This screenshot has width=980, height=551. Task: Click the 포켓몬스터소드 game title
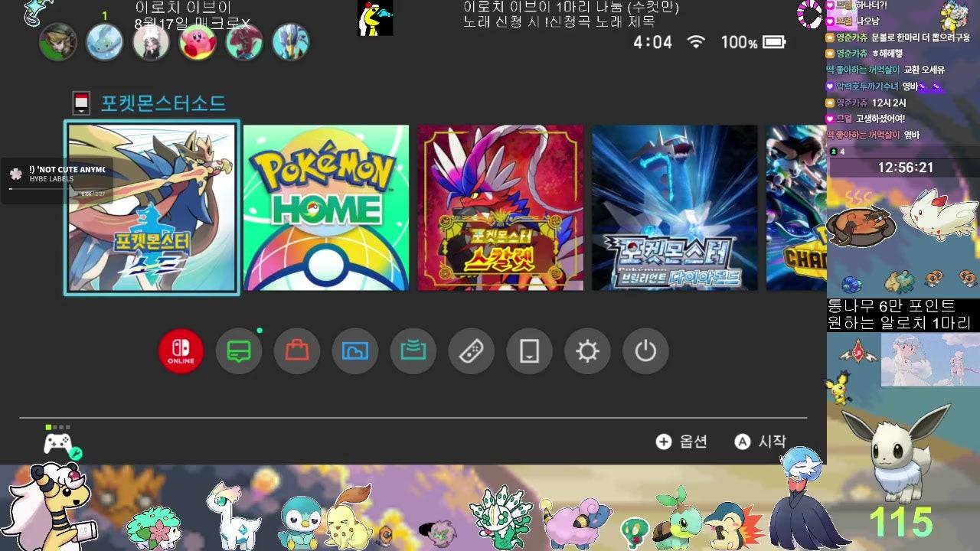(x=163, y=103)
